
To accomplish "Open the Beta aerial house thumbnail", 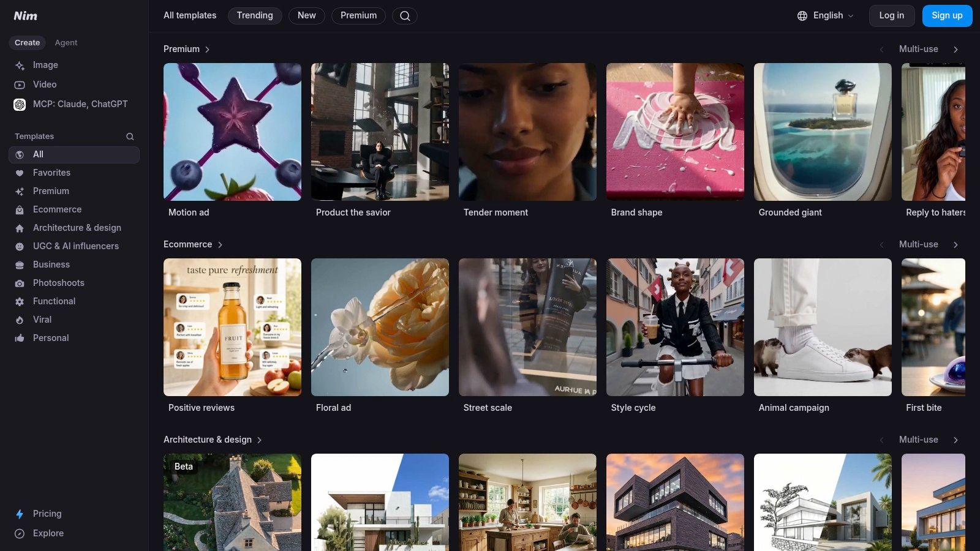I will (x=232, y=502).
